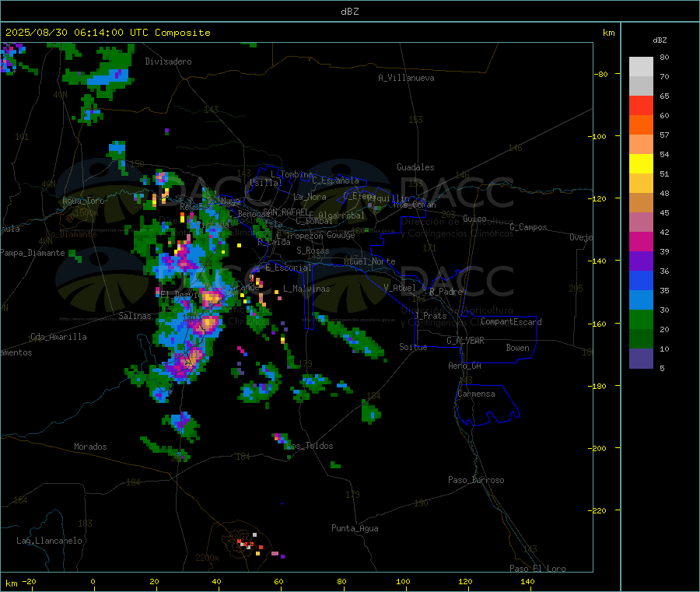Click the '140' tick on the bottom axis
700x592 pixels.
coord(527,582)
